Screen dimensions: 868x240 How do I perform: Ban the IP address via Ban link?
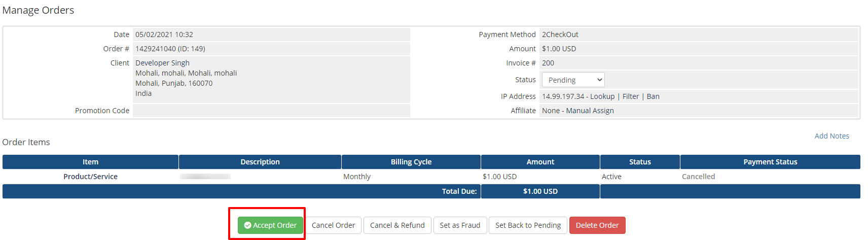(653, 96)
